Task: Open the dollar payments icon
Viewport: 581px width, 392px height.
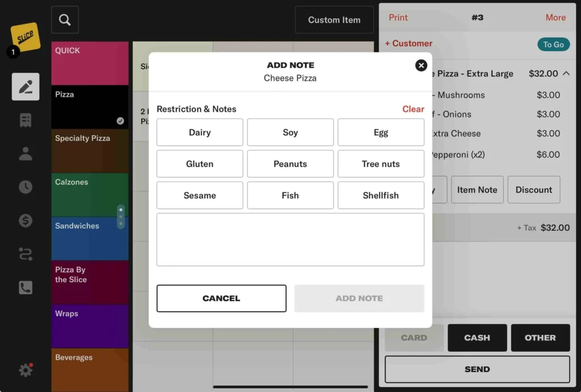Action: pyautogui.click(x=26, y=221)
